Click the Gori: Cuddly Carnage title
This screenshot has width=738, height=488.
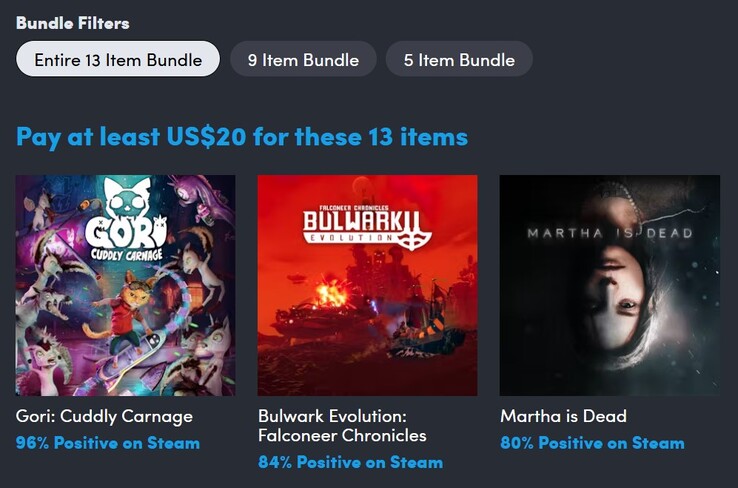pos(104,416)
